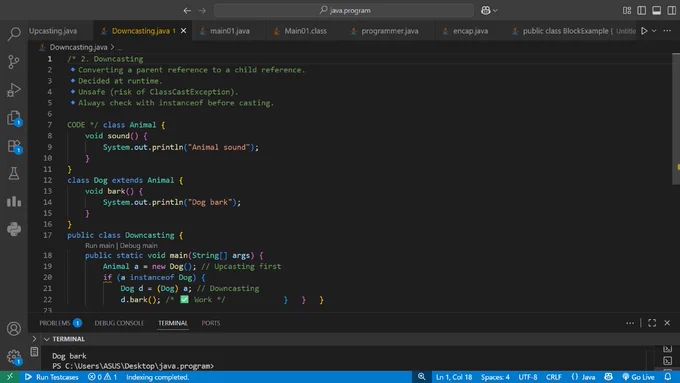Viewport: 680px width, 383px height.
Task: Click the Downcasting.java breadcrumb
Action: [78, 47]
